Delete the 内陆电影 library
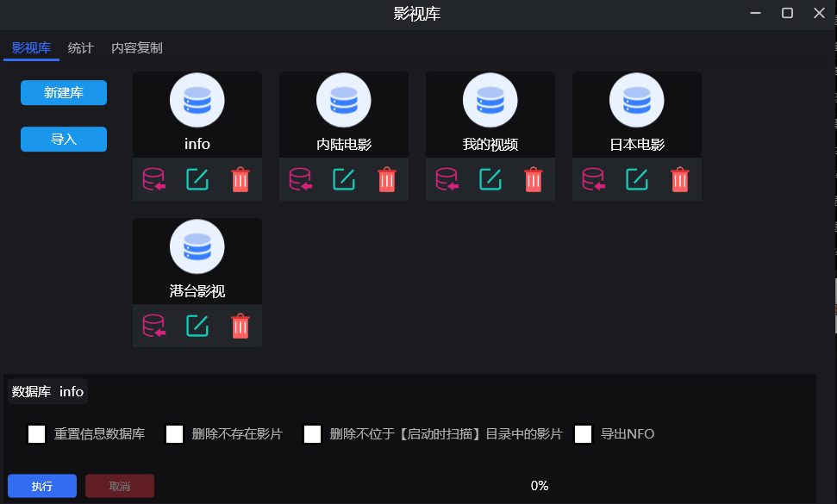The width and height of the screenshot is (837, 504). pos(387,179)
